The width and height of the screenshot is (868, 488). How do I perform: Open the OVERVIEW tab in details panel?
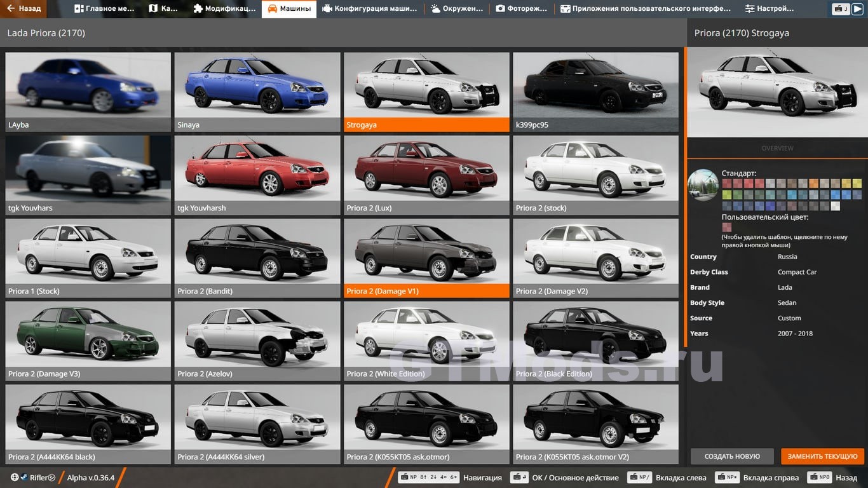[777, 148]
